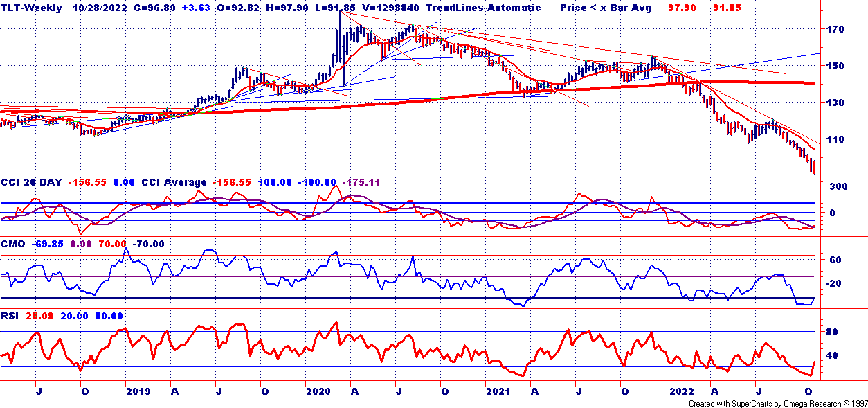Image resolution: width=868 pixels, height=408 pixels.
Task: Click the RSI 20.00 threshold value
Action: pyautogui.click(x=74, y=316)
